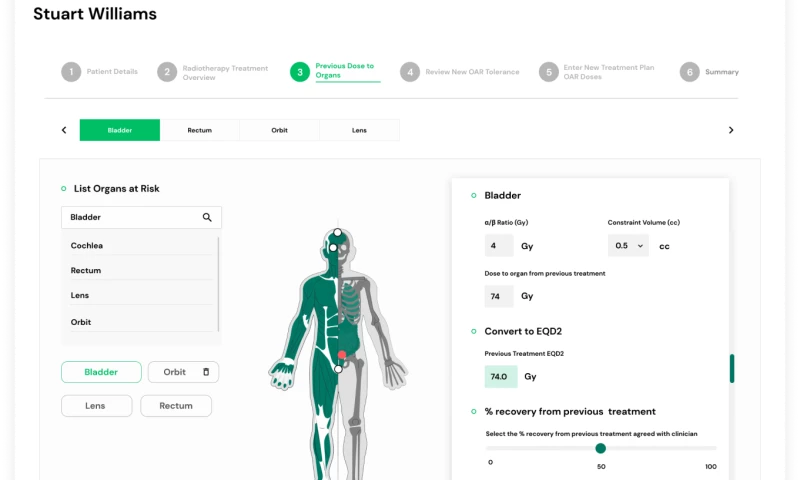Click the Rectum organ chip button
This screenshot has height=480, width=800.
[176, 406]
